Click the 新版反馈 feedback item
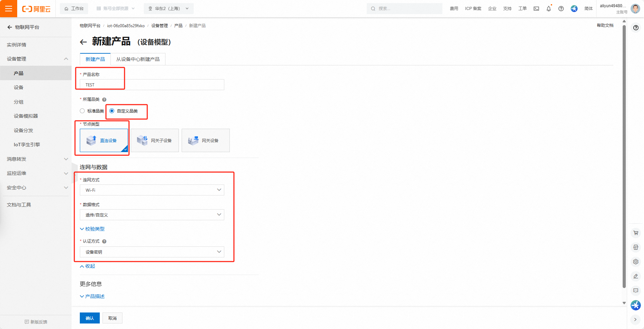This screenshot has width=644, height=329. tap(36, 322)
